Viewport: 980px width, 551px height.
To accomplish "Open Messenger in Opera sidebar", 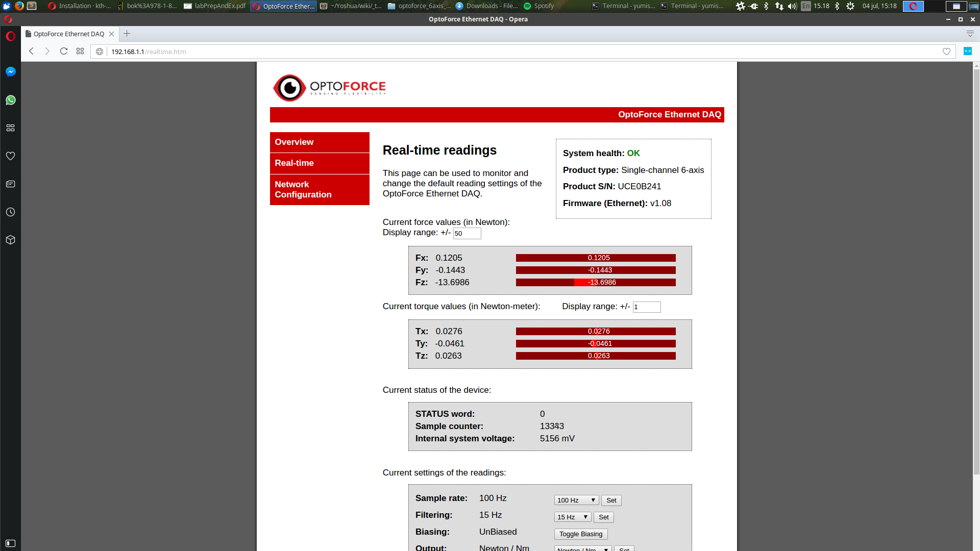I will (10, 72).
